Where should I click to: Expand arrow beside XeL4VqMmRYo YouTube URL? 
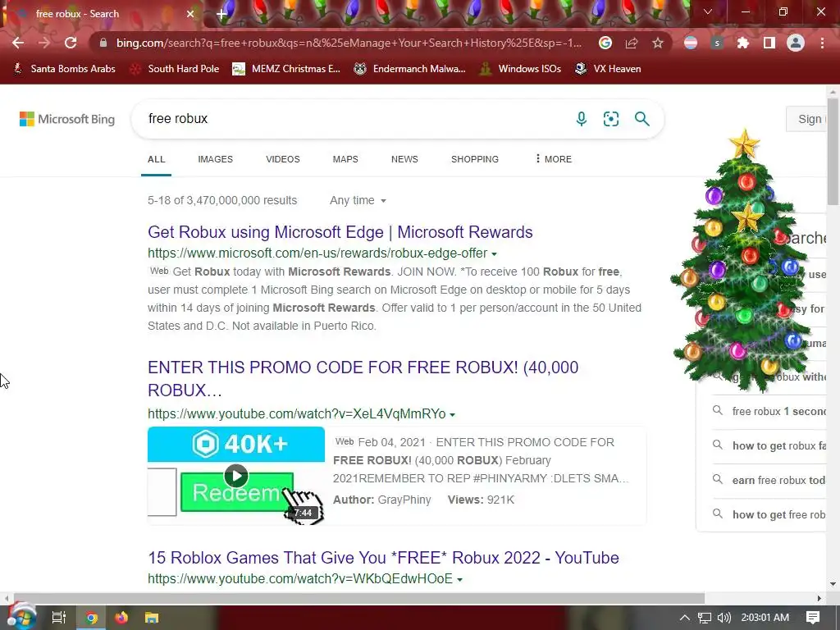(x=452, y=414)
